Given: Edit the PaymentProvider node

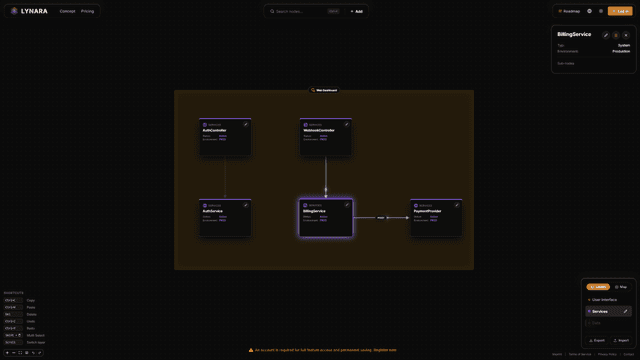Looking at the screenshot, I should [x=457, y=205].
